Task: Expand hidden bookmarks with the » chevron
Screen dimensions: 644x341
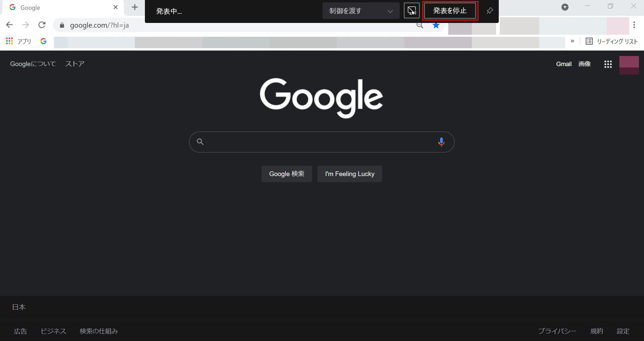Action: (x=572, y=41)
